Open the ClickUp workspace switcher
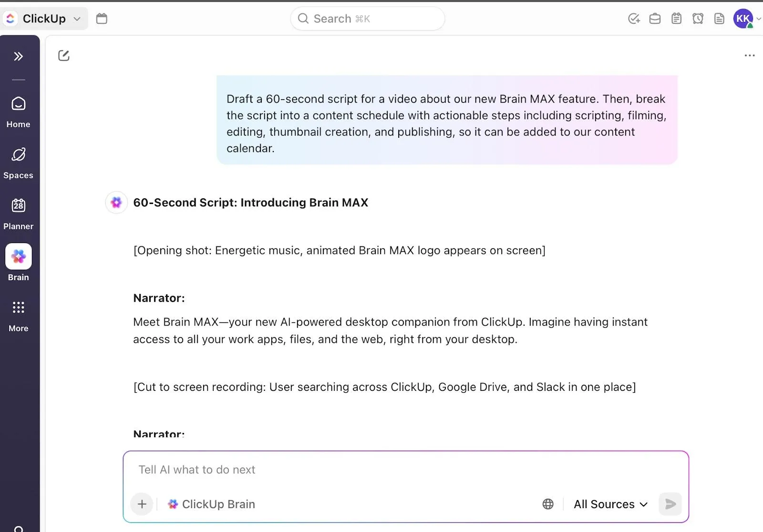Viewport: 763px width, 532px height. (44, 19)
